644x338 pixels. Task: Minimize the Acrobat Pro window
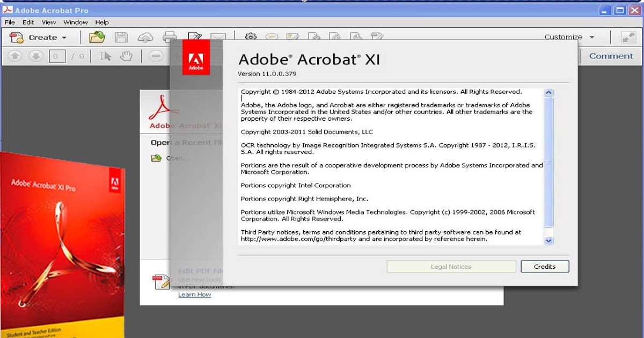[605, 10]
